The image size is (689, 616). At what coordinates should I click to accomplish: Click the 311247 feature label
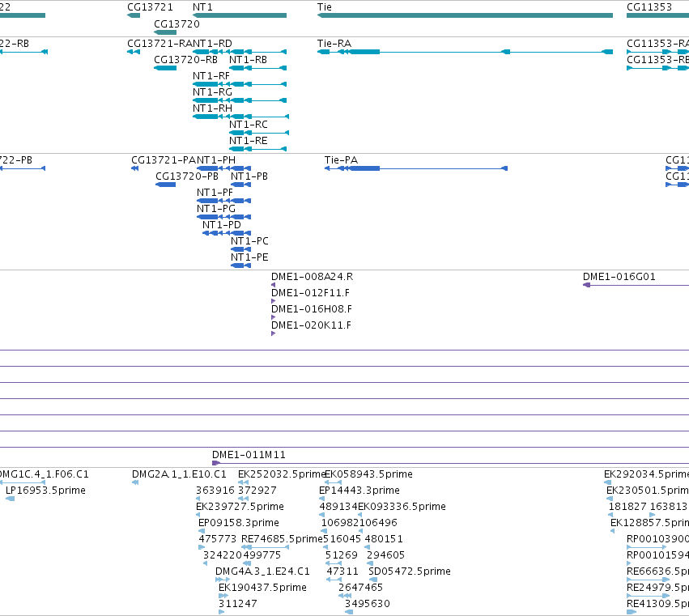click(x=238, y=604)
